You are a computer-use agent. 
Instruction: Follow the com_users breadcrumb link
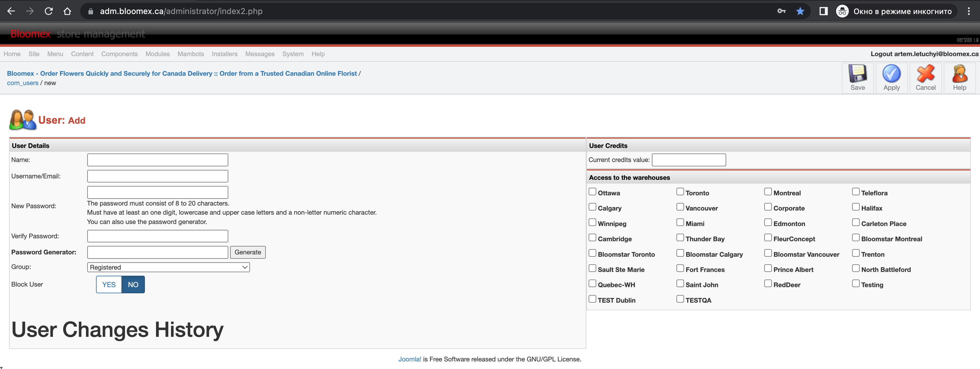tap(23, 83)
